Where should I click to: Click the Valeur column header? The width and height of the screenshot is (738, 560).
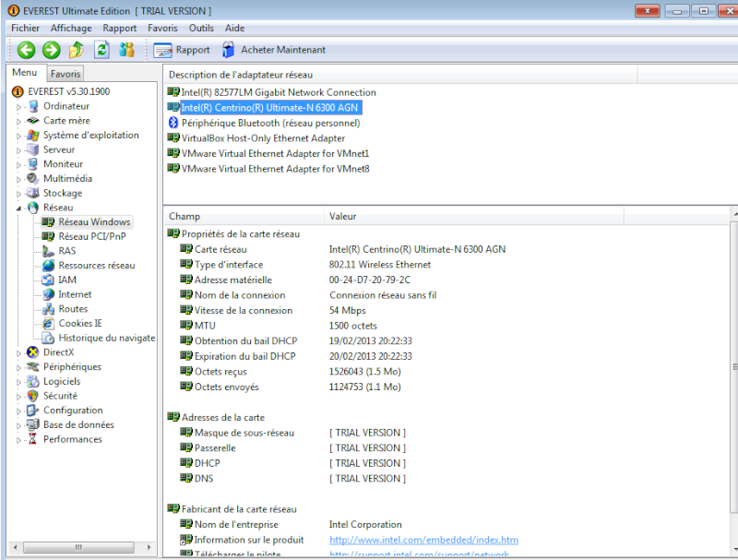[x=474, y=217]
